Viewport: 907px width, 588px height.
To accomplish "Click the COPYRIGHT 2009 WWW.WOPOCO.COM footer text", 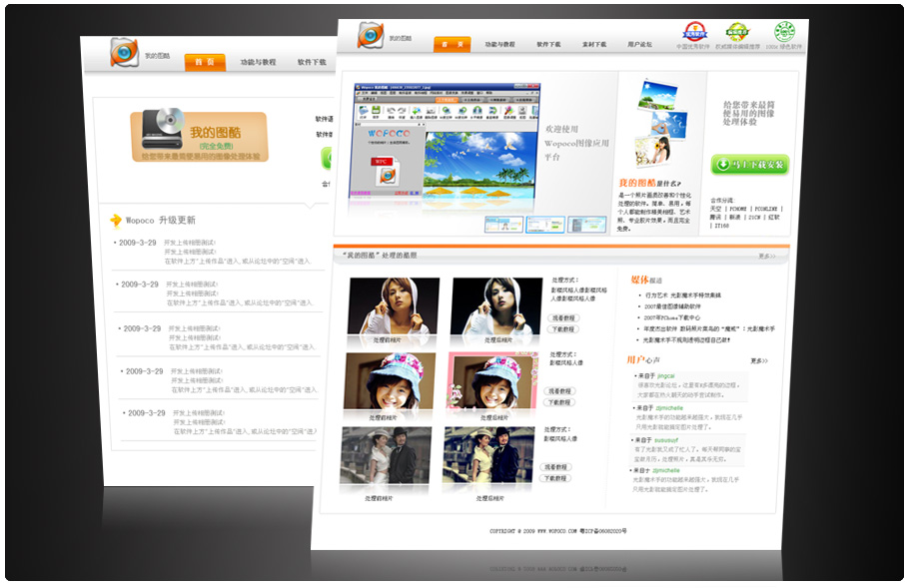I will (x=557, y=531).
